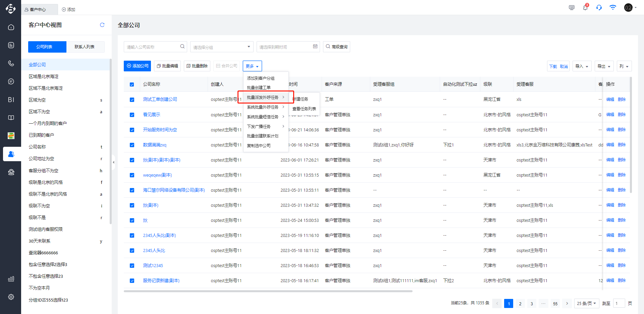
Task: Open the knowledge book icon in sidebar
Action: [x=11, y=118]
